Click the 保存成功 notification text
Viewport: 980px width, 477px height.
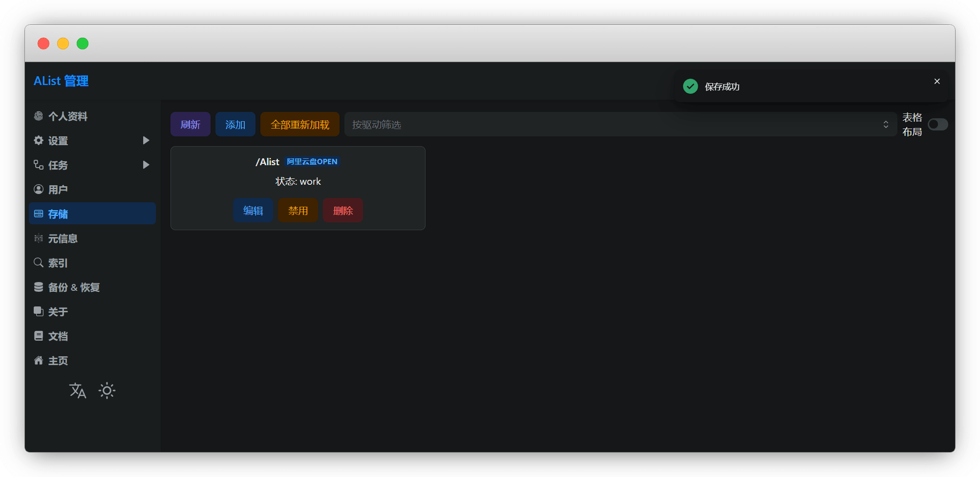coord(722,87)
